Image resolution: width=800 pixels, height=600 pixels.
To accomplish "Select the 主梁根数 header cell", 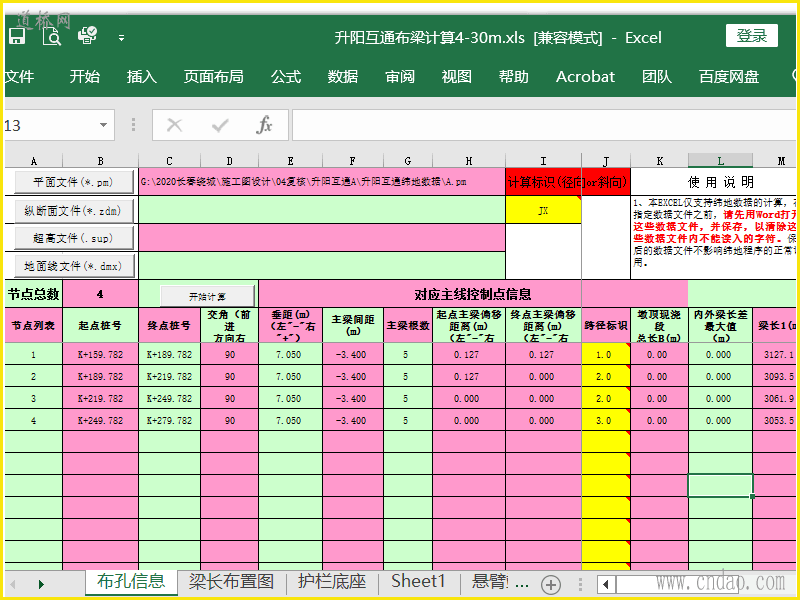I will [408, 325].
